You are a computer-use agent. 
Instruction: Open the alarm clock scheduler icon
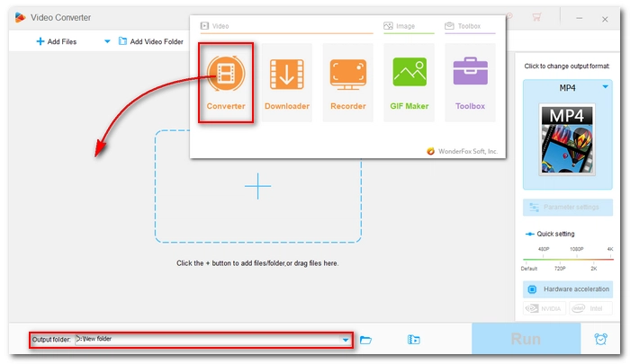point(600,339)
